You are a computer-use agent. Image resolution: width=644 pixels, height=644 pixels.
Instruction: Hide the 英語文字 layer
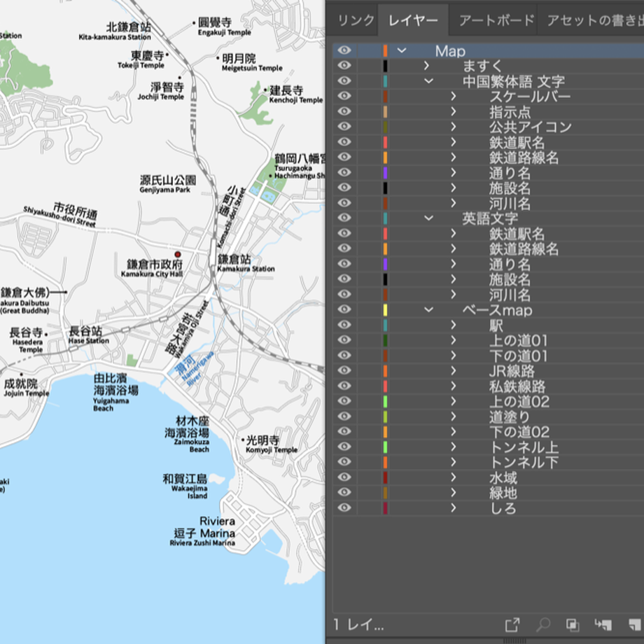point(344,218)
